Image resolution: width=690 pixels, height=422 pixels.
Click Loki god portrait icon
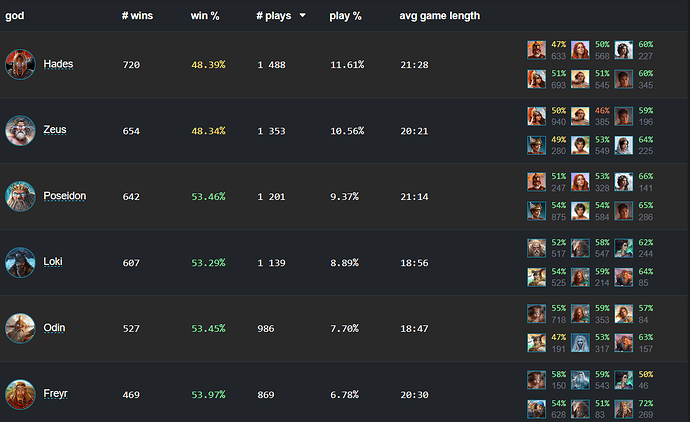20,263
